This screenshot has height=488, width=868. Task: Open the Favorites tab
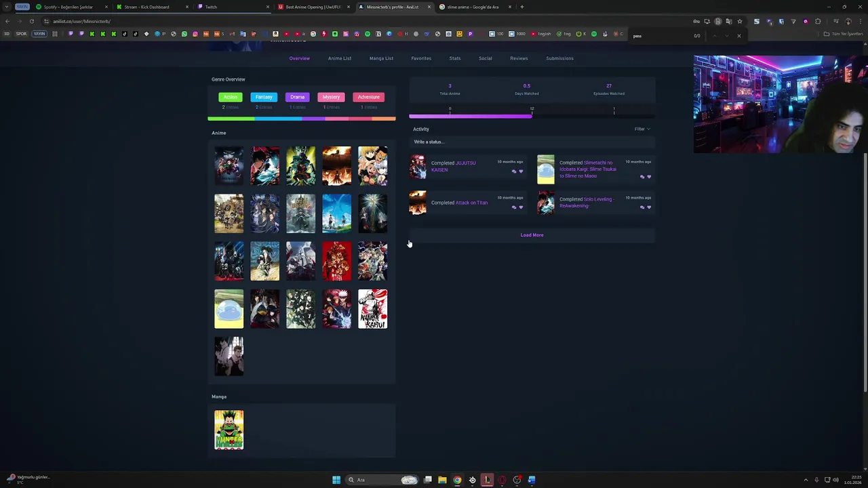(x=421, y=58)
